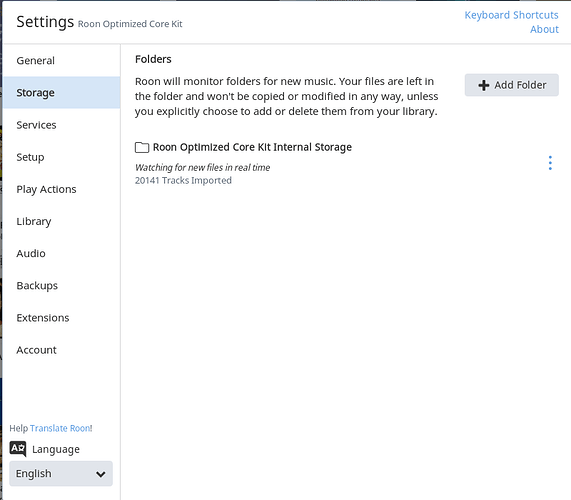
Task: Open the three-dot menu for Internal Storage
Action: (x=550, y=163)
